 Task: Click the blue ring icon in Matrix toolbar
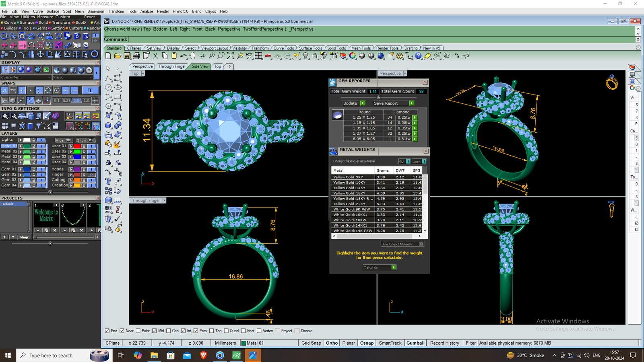pos(95,53)
